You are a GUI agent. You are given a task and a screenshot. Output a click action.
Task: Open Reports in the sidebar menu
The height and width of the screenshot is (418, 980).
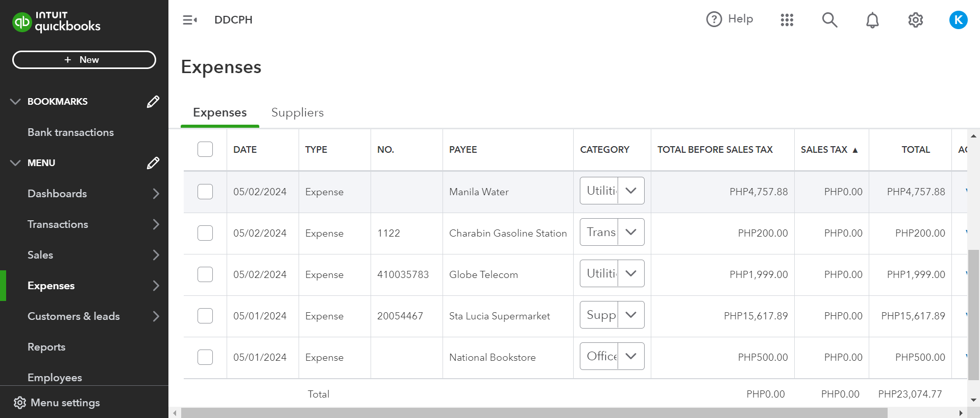point(46,347)
